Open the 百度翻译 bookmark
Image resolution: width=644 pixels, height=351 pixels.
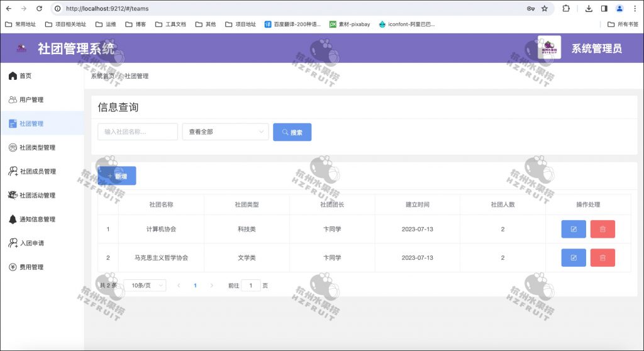pos(292,25)
